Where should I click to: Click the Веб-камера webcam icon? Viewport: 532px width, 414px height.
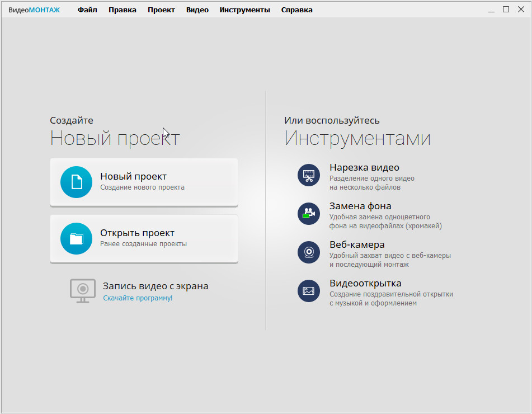[x=308, y=252]
